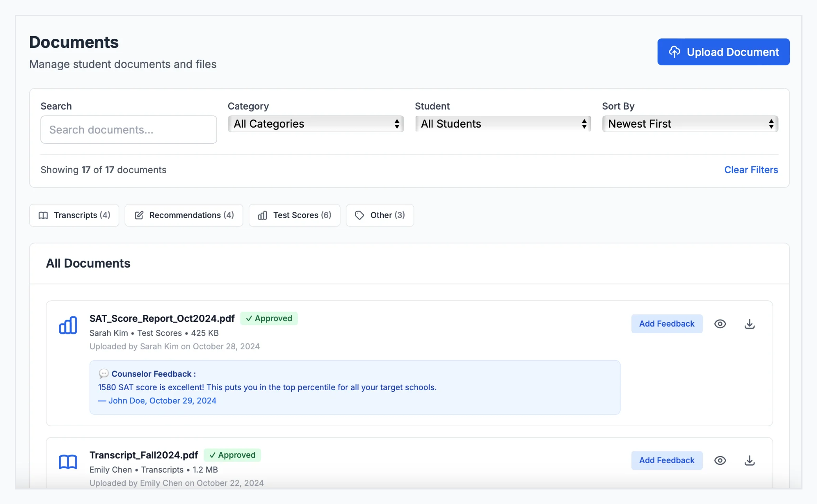The width and height of the screenshot is (817, 504).
Task: Click Add Feedback for the SAT score report
Action: [x=667, y=324]
